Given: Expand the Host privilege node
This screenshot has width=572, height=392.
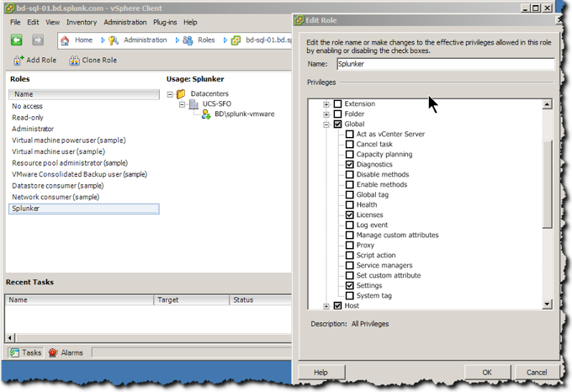Looking at the screenshot, I should click(x=326, y=306).
